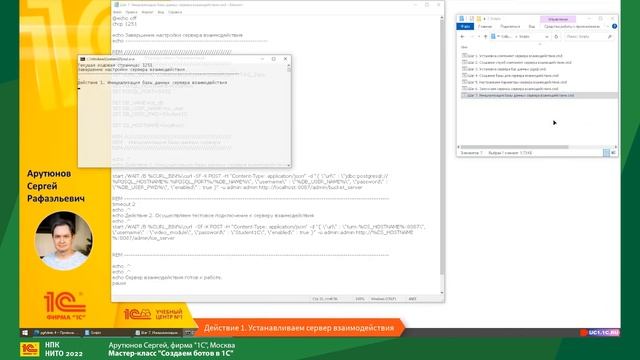Switch Explorer to details view icon

606,153
